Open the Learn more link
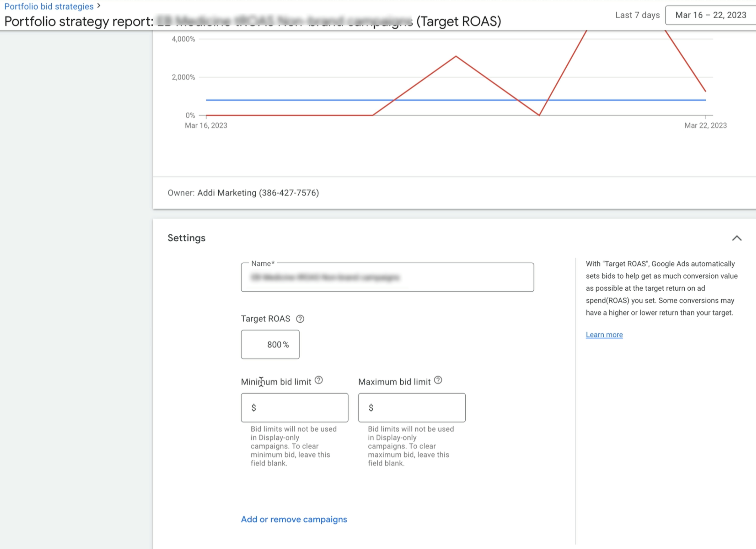Viewport: 756px width, 549px height. pos(604,334)
